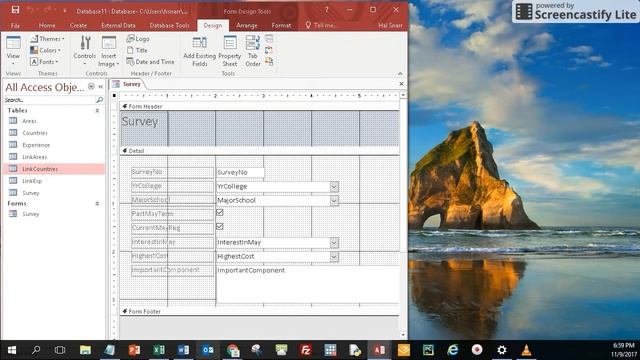Image resolution: width=640 pixels, height=360 pixels.
Task: Open Add Existing Fields pane
Action: point(200,51)
